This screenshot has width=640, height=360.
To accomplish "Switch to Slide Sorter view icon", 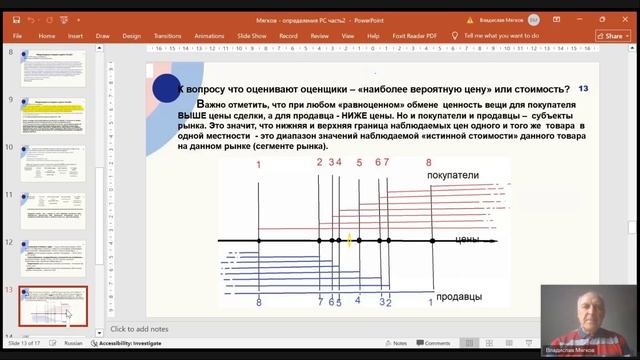I will (489, 343).
